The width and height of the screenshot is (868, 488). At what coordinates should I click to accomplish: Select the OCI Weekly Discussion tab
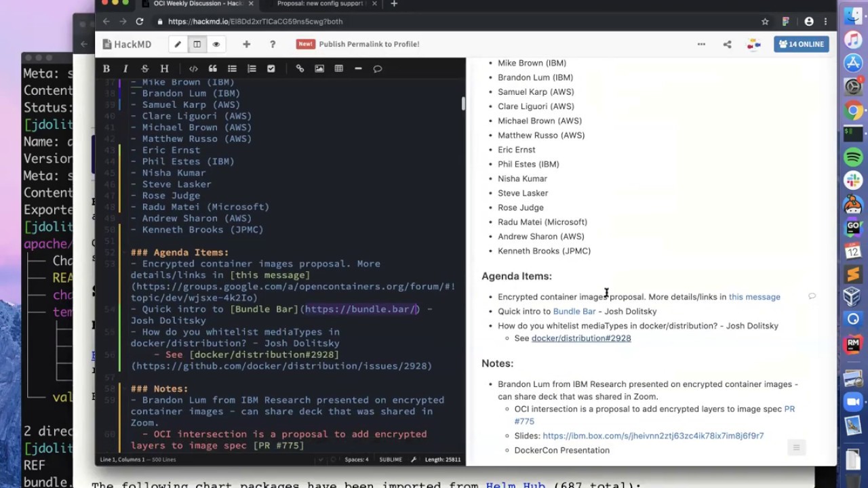pyautogui.click(x=198, y=4)
